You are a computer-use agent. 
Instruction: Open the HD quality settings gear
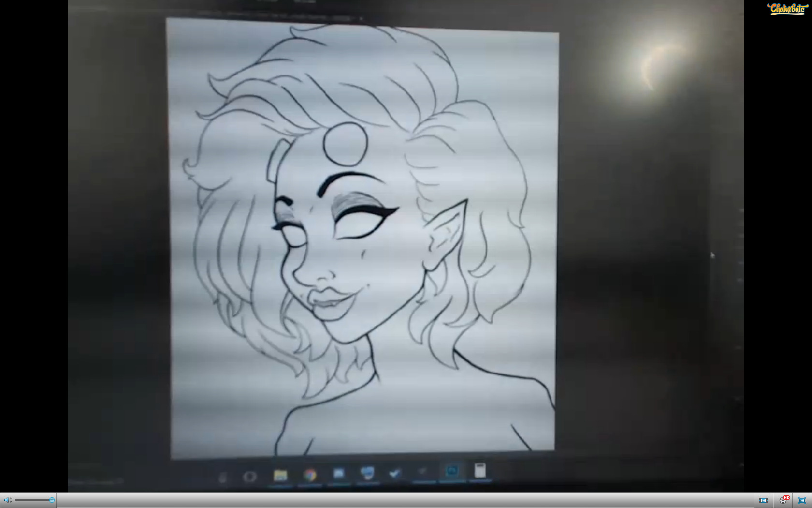tap(783, 500)
